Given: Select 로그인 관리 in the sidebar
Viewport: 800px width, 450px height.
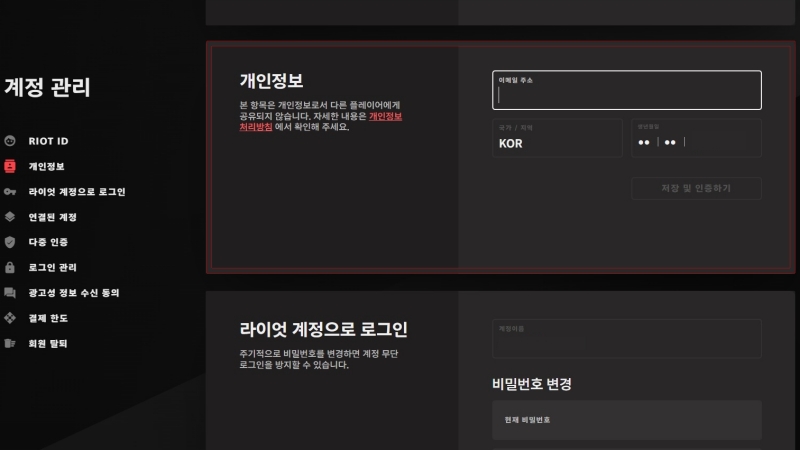Looking at the screenshot, I should [x=53, y=267].
